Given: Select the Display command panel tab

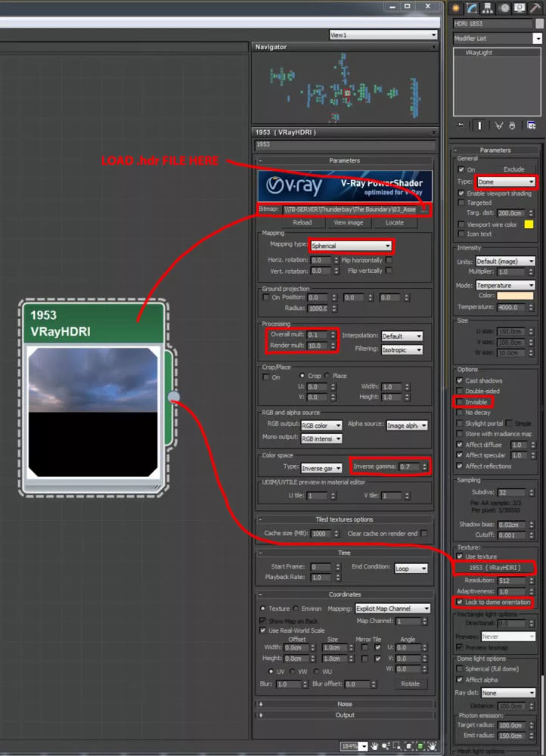Looking at the screenshot, I should pos(521,8).
